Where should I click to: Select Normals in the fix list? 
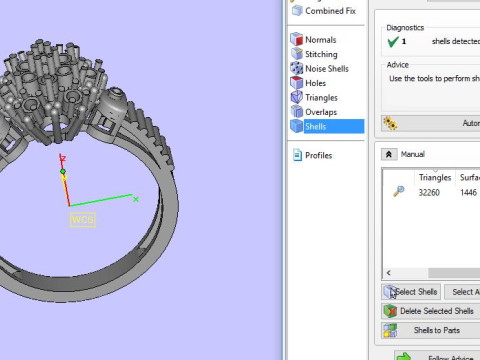[320, 40]
